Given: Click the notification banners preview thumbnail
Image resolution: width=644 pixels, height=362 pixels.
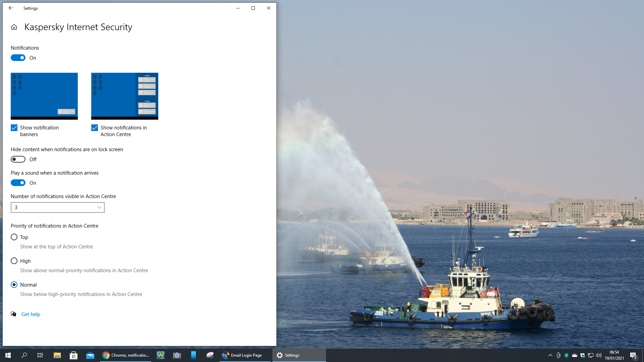Looking at the screenshot, I should pyautogui.click(x=44, y=96).
